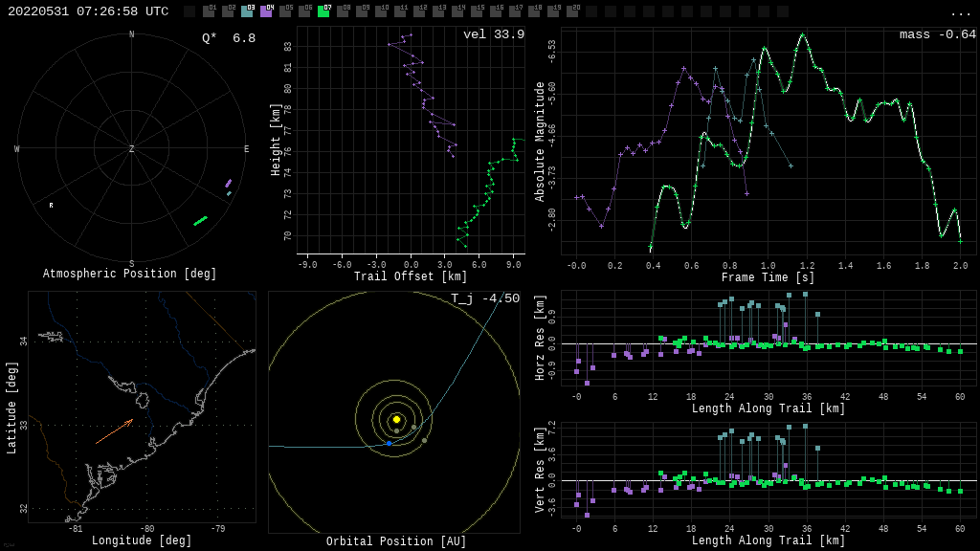Viewport: 980px width, 551px height.
Task: Click the orange trajectory arrow on the map
Action: 114,431
